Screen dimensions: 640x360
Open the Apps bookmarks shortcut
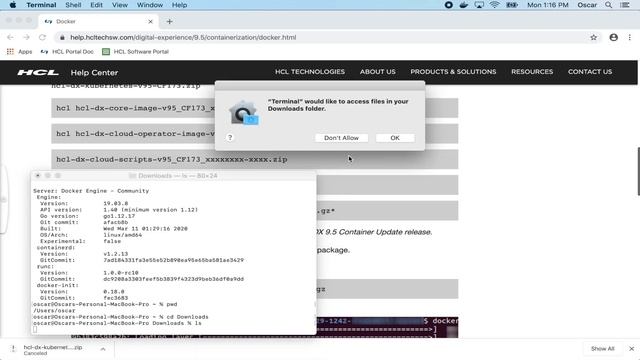19,51
